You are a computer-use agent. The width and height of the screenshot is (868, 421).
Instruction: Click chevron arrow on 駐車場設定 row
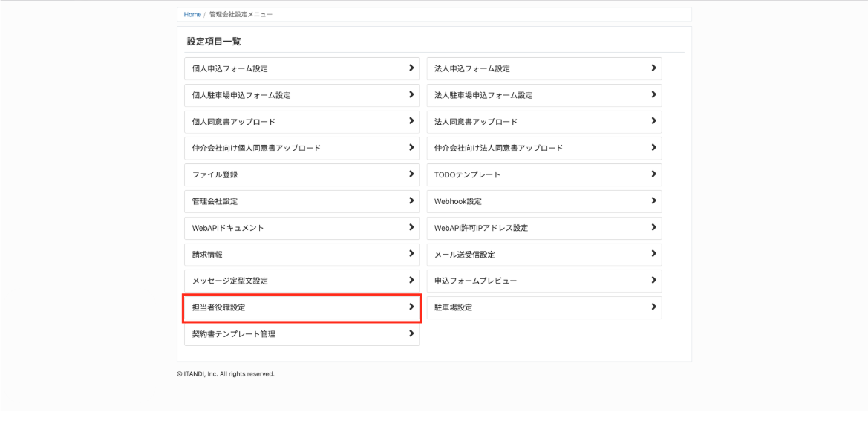tap(653, 307)
